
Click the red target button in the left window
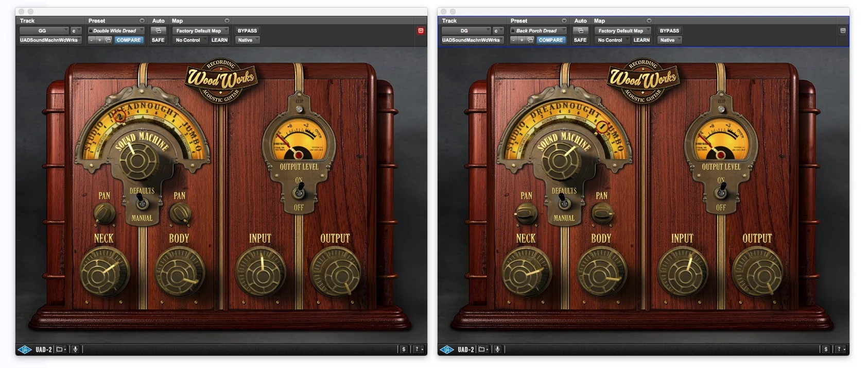point(421,31)
